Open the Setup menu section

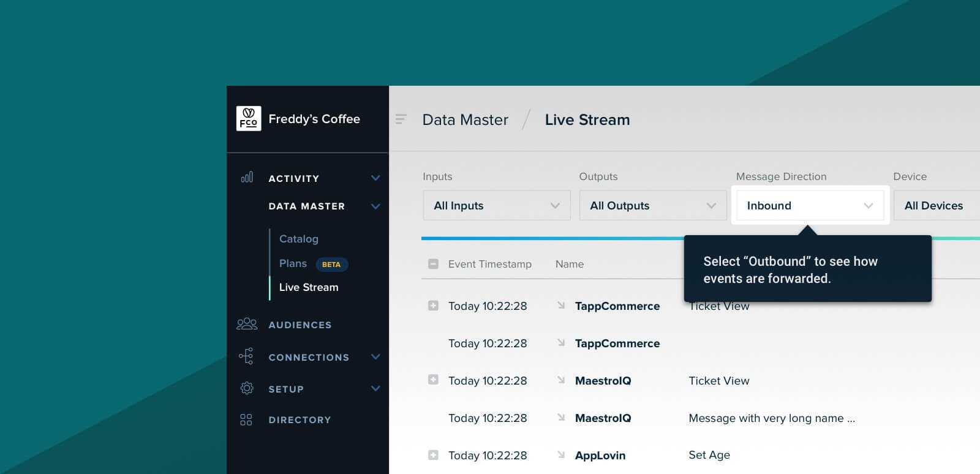[x=286, y=389]
